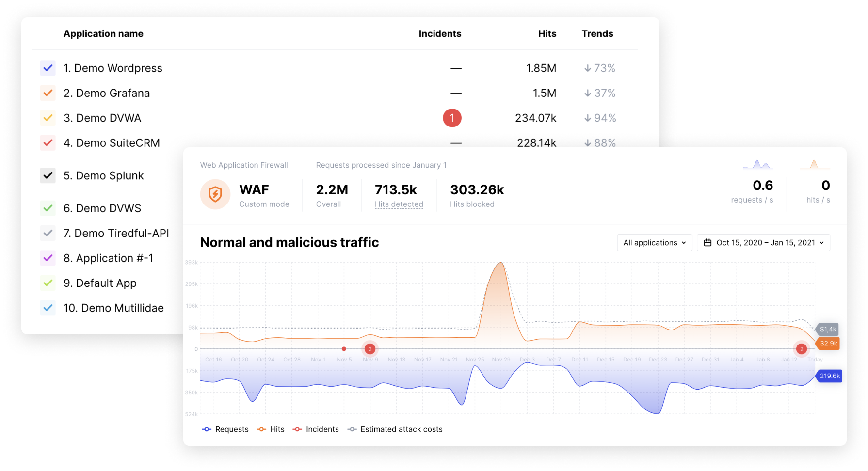Image resolution: width=868 pixels, height=471 pixels.
Task: Toggle the Estimated attack costs legend item
Action: (x=395, y=429)
